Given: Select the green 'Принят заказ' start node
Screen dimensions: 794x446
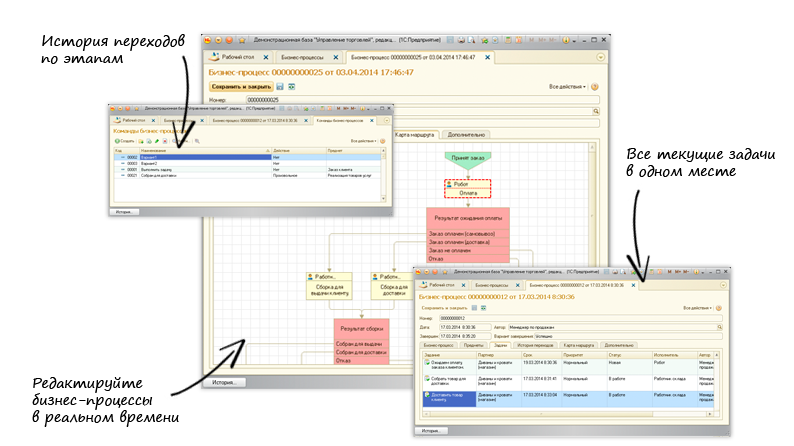Looking at the screenshot, I should click(468, 157).
